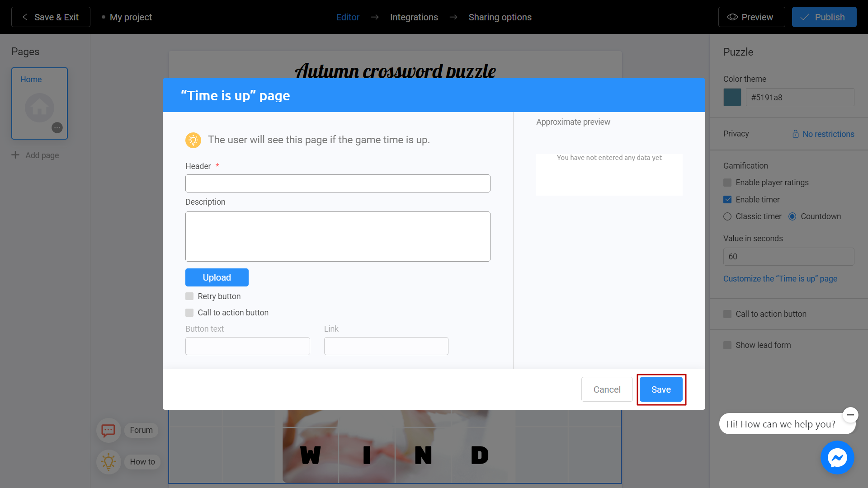The height and width of the screenshot is (488, 868).
Task: Open the Home page three-dots options icon
Action: pyautogui.click(x=57, y=127)
